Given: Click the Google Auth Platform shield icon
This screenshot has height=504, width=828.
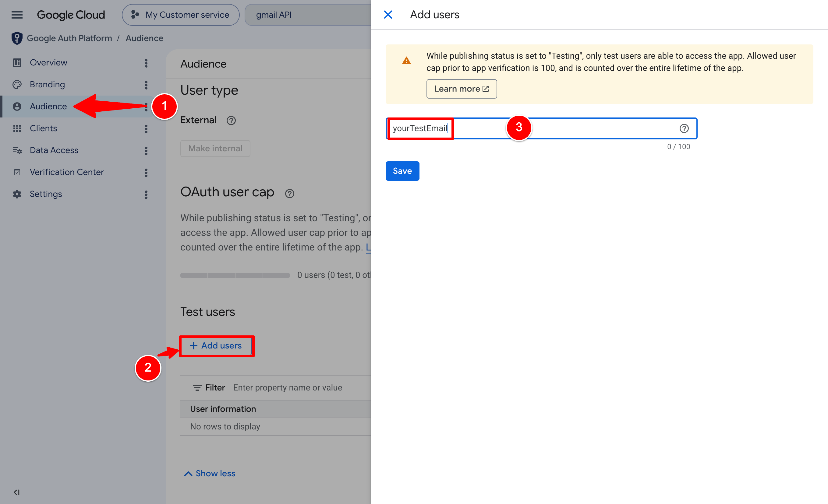Looking at the screenshot, I should coord(17,38).
